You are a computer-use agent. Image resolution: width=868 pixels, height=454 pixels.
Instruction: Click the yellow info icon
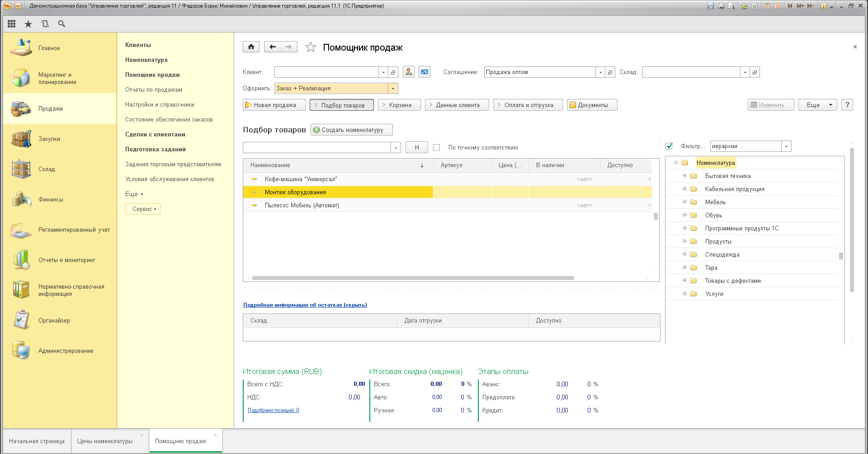coord(824,6)
